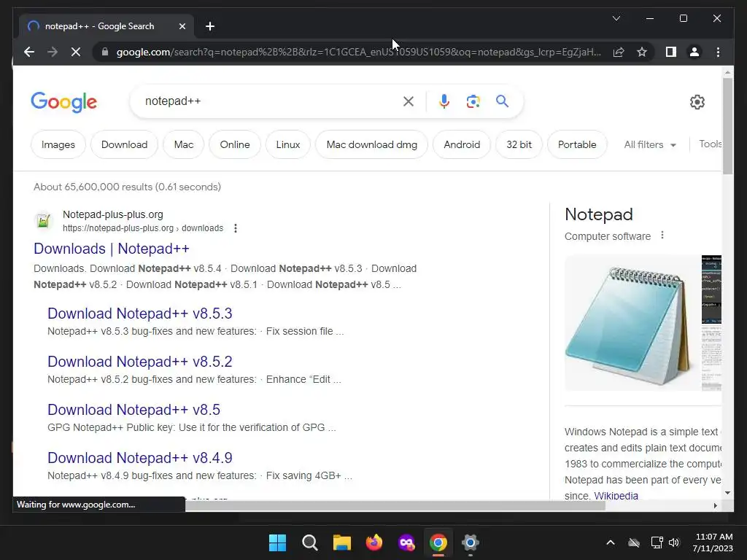Open the Chrome profile icon

coord(694,52)
